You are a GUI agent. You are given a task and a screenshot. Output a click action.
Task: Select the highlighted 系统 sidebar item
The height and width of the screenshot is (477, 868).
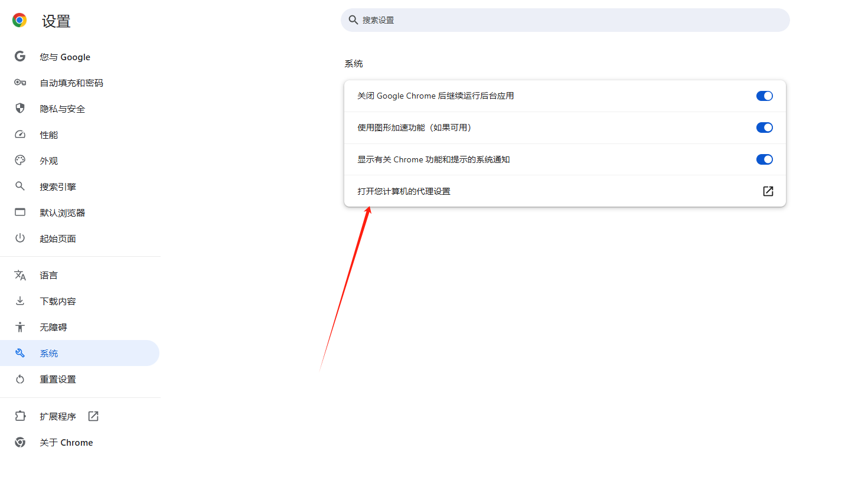pos(80,353)
